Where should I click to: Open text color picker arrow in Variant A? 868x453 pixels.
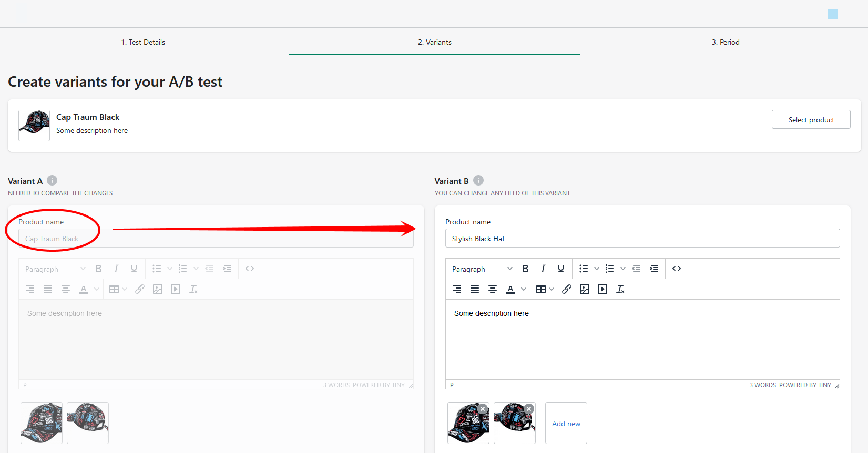click(x=97, y=289)
